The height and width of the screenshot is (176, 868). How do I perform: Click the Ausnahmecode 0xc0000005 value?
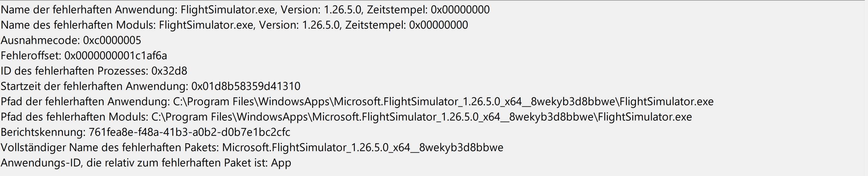(x=112, y=40)
